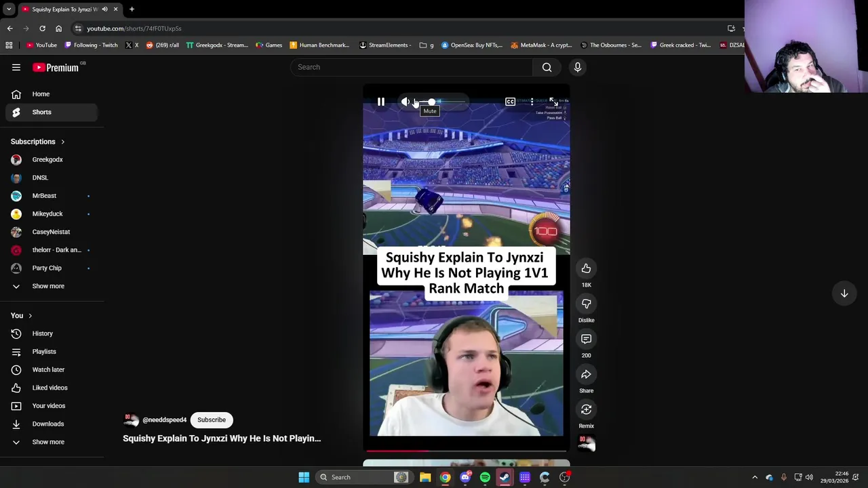Start voice search with the microphone icon
This screenshot has height=488, width=868.
click(x=578, y=67)
